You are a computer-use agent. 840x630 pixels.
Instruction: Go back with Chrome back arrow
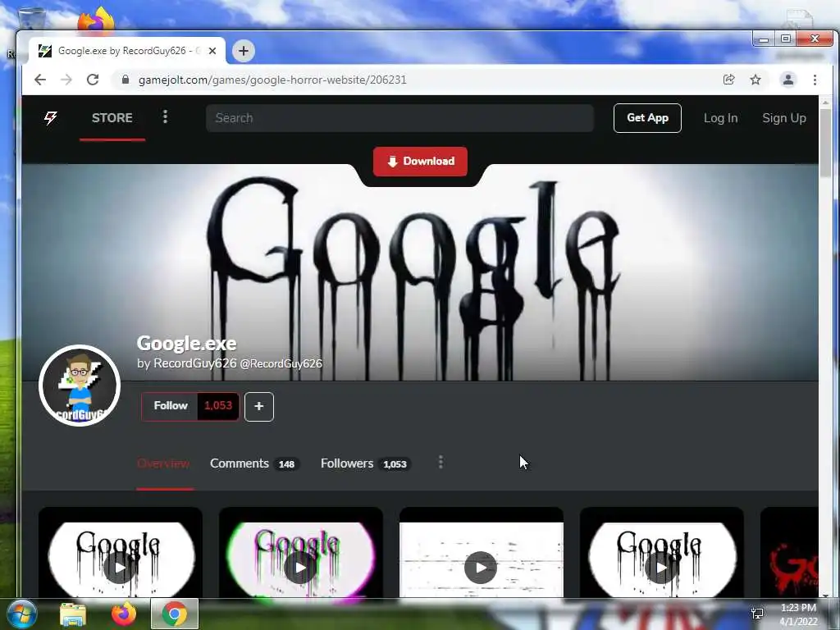click(40, 80)
